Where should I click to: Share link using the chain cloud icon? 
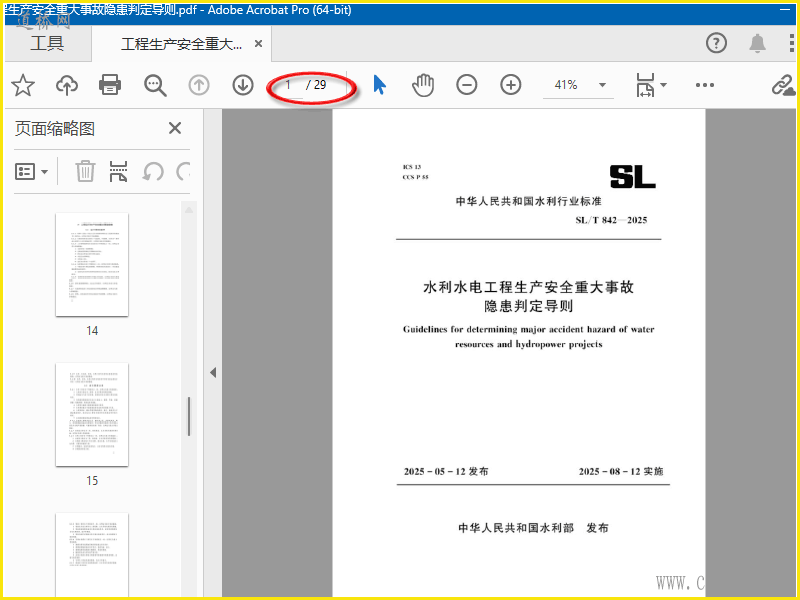click(783, 85)
